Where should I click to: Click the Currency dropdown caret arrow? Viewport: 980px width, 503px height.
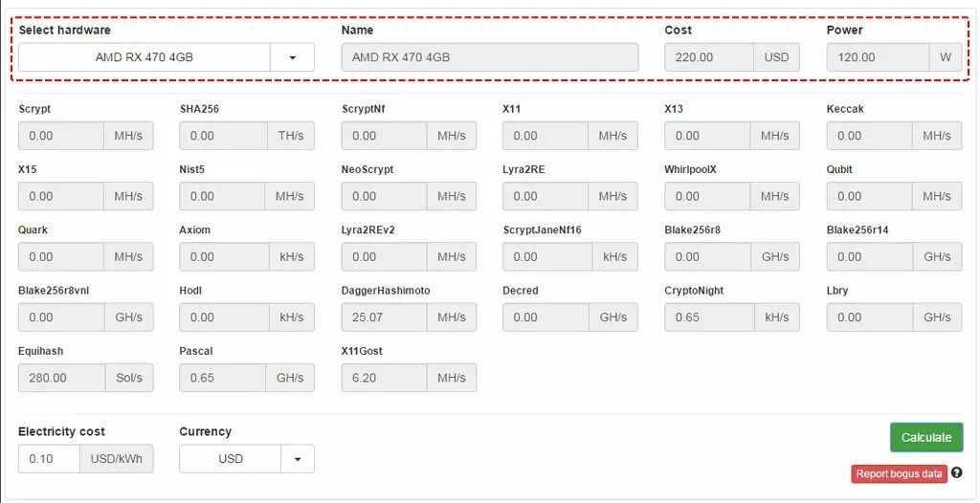click(x=298, y=459)
